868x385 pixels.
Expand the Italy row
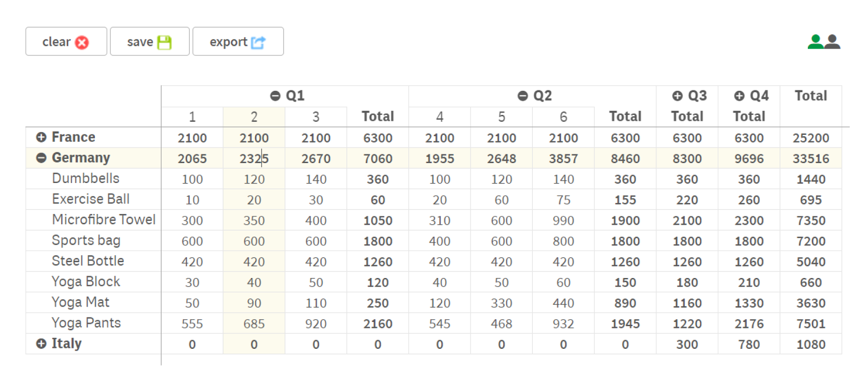(x=41, y=344)
